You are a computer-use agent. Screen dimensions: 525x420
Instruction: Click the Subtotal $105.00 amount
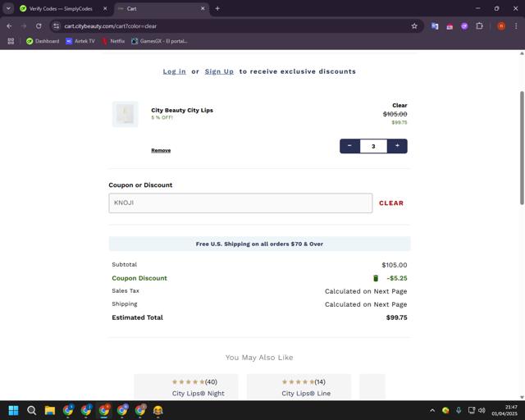pos(395,265)
